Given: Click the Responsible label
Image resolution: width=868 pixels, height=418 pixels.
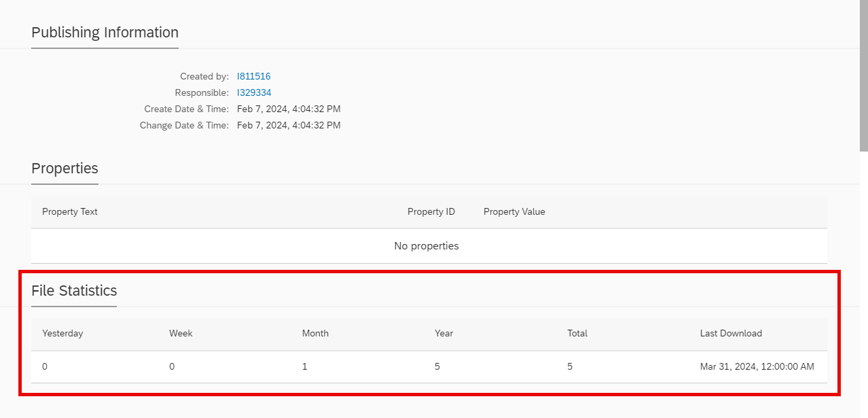Looking at the screenshot, I should coord(202,92).
